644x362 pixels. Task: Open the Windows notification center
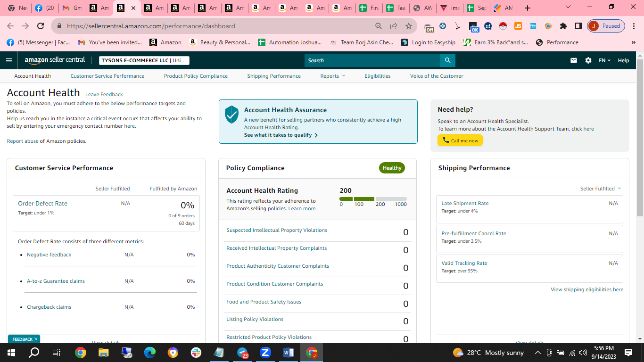pyautogui.click(x=628, y=353)
